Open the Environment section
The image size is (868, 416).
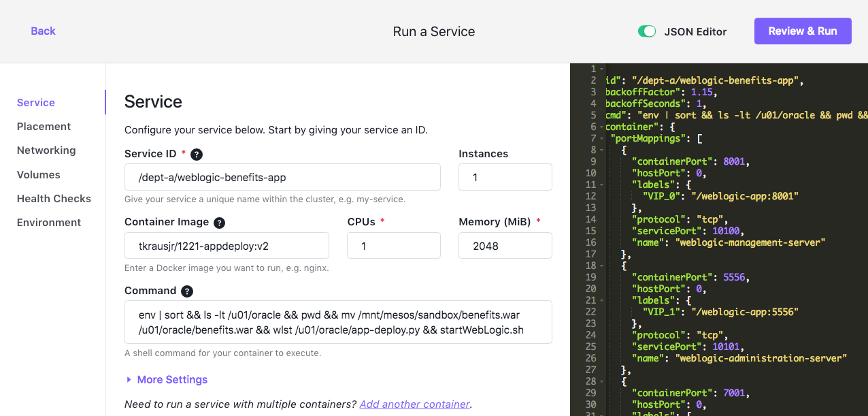(x=49, y=223)
